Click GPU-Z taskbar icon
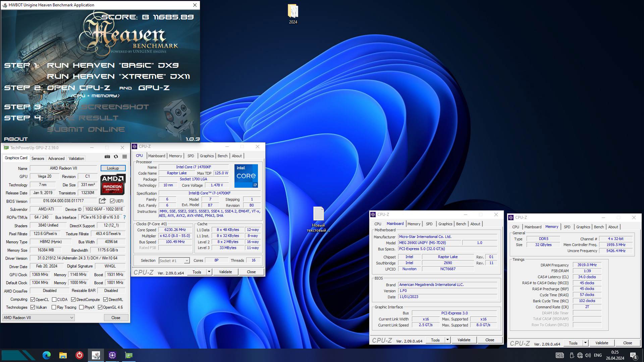The width and height of the screenshot is (644, 362). 129,355
